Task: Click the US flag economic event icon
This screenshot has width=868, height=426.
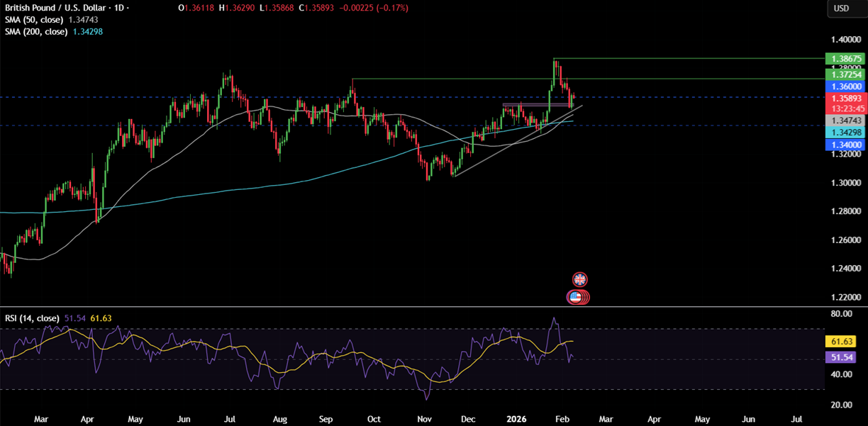Action: 575,298
